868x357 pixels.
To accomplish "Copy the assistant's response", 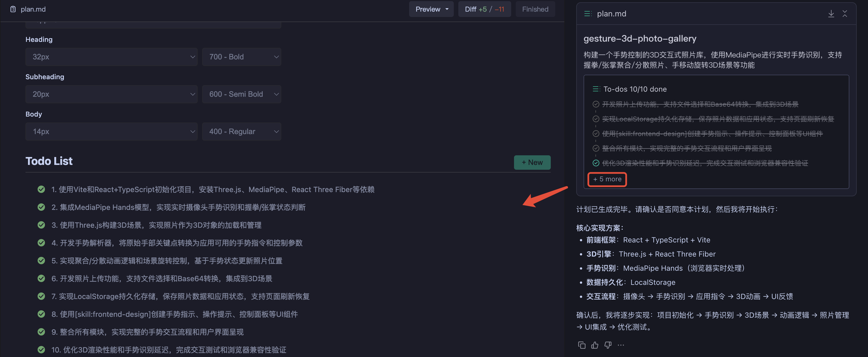I will (x=582, y=345).
